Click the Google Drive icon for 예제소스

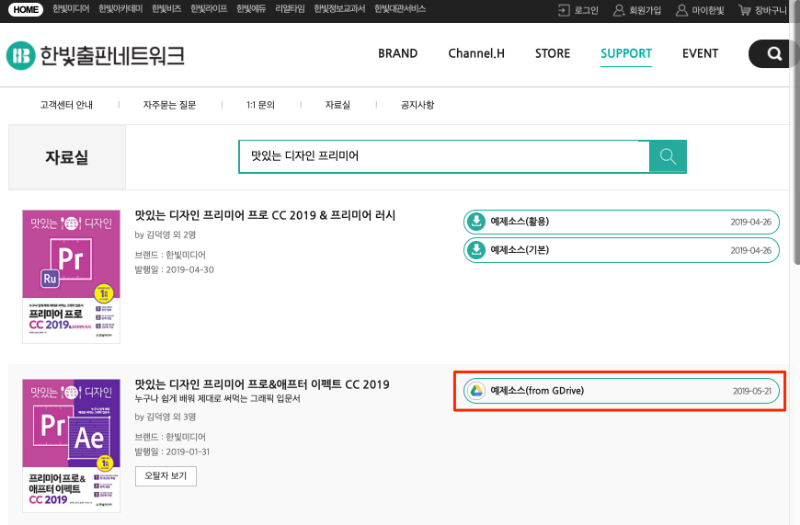coord(477,391)
